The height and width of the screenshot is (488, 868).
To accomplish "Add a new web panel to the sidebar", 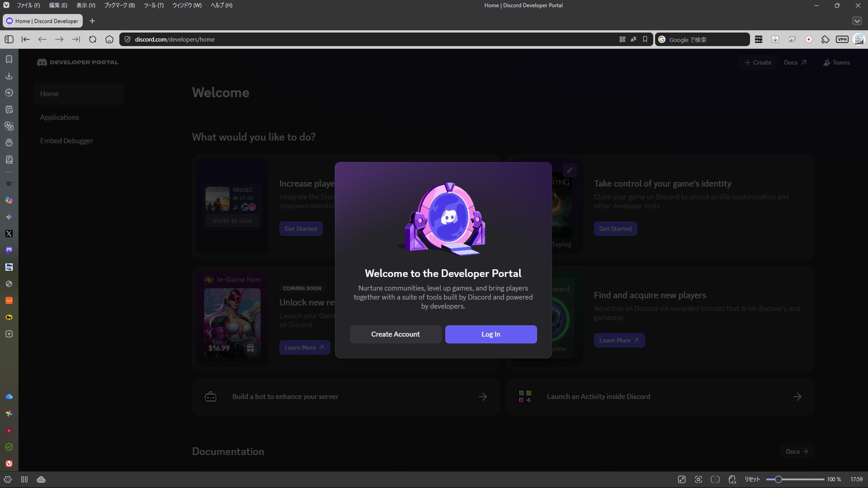I will [x=9, y=334].
